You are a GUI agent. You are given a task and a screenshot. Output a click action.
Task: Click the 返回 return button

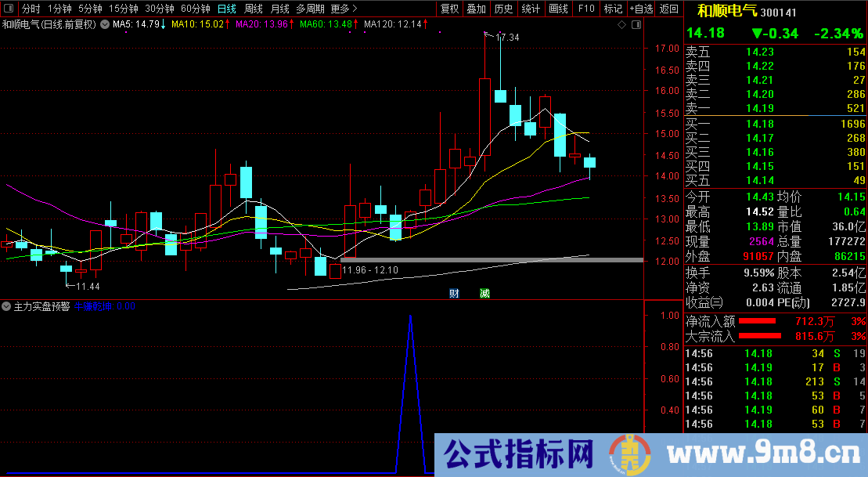click(x=668, y=9)
